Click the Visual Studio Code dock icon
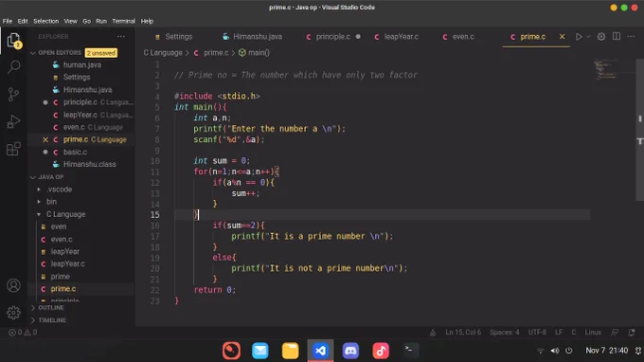 coord(320,351)
